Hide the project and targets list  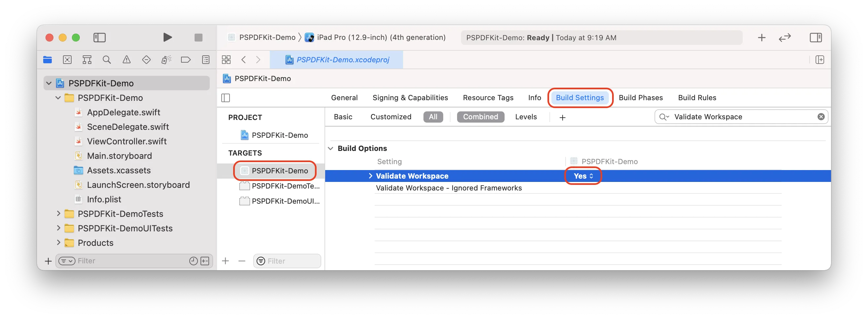(226, 98)
